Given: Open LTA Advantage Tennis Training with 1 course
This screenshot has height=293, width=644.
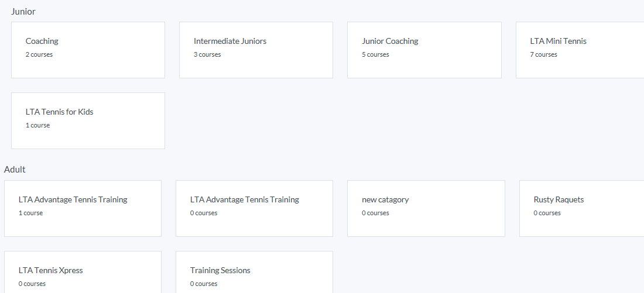Looking at the screenshot, I should (x=83, y=208).
